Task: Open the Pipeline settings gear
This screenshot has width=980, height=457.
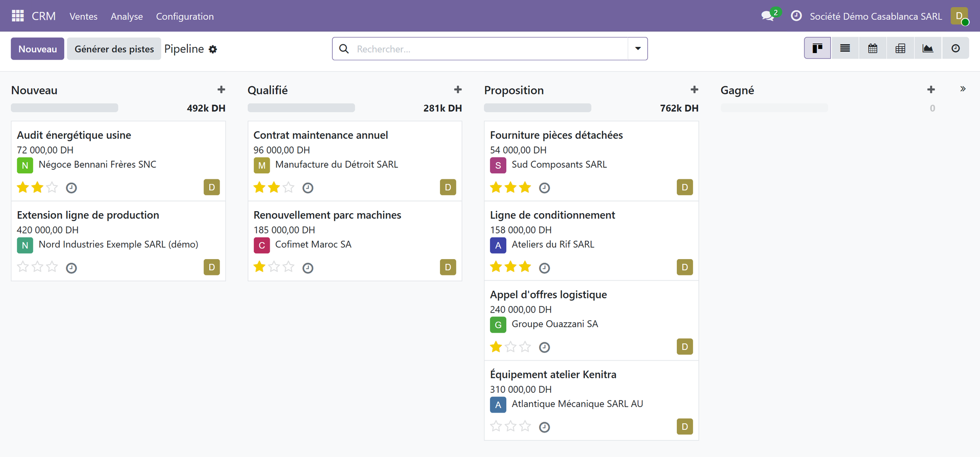Action: click(213, 49)
